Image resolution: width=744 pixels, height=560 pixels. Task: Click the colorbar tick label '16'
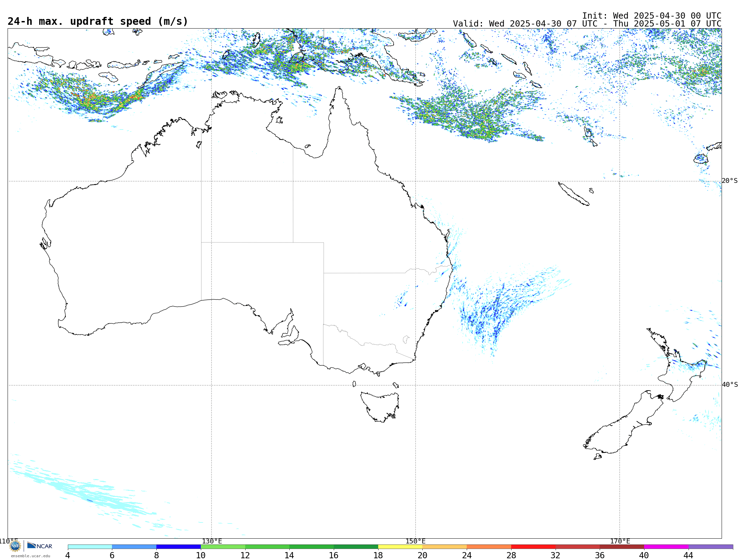[334, 556]
